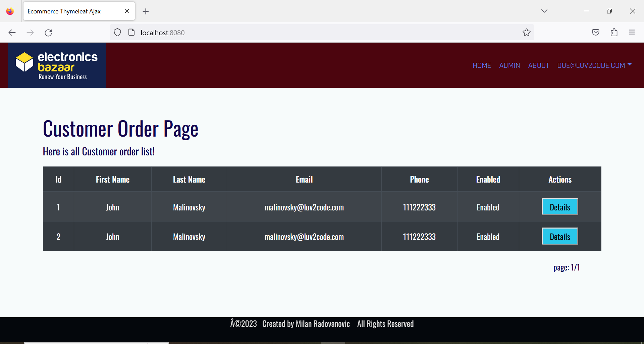This screenshot has width=644, height=344.
Task: Select the ABOUT navigation item
Action: (539, 65)
